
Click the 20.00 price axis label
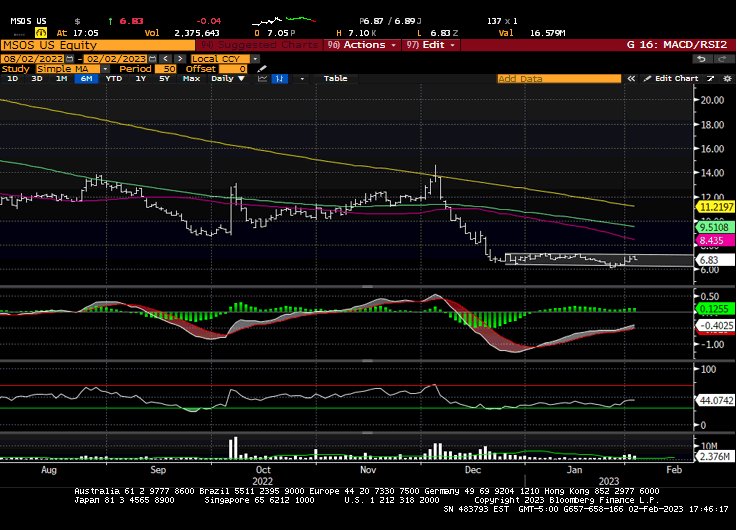coord(713,100)
